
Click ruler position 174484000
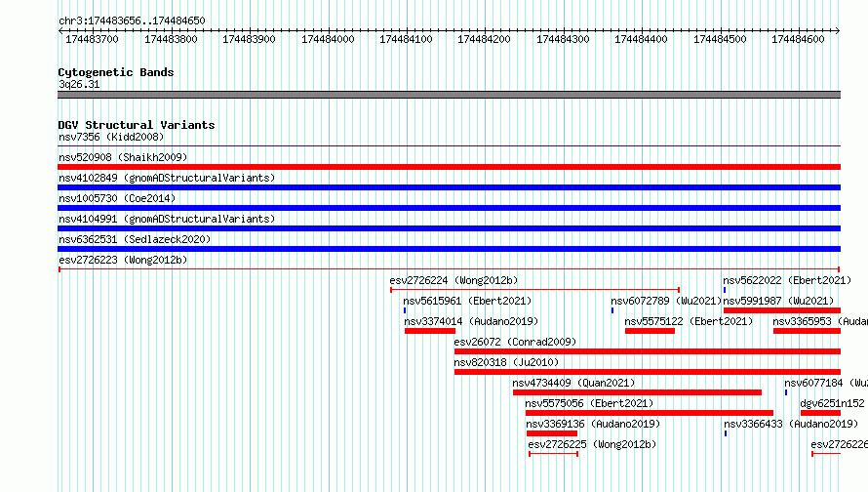328,39
